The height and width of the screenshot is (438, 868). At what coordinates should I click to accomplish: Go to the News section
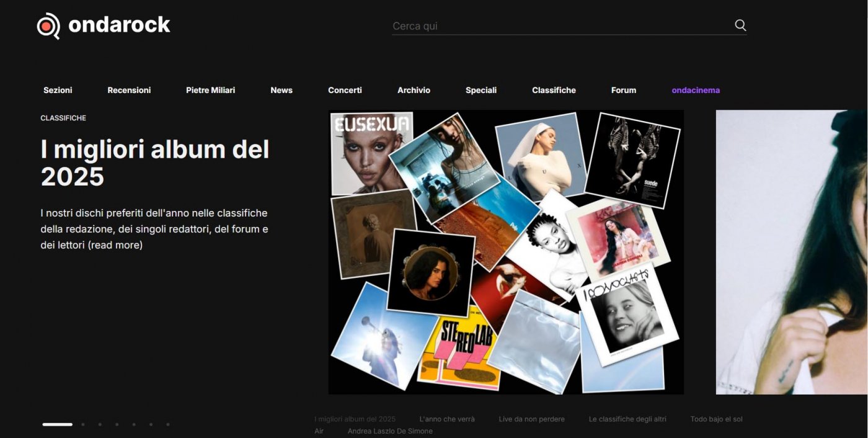[281, 90]
